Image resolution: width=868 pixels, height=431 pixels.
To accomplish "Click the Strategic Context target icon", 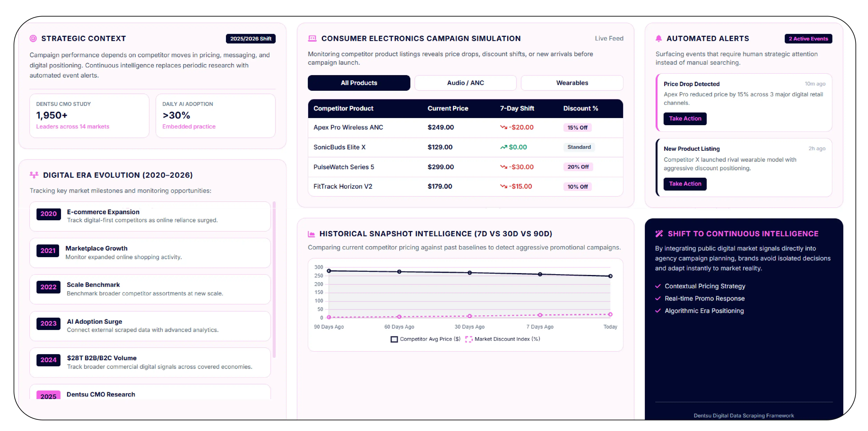I will point(33,38).
